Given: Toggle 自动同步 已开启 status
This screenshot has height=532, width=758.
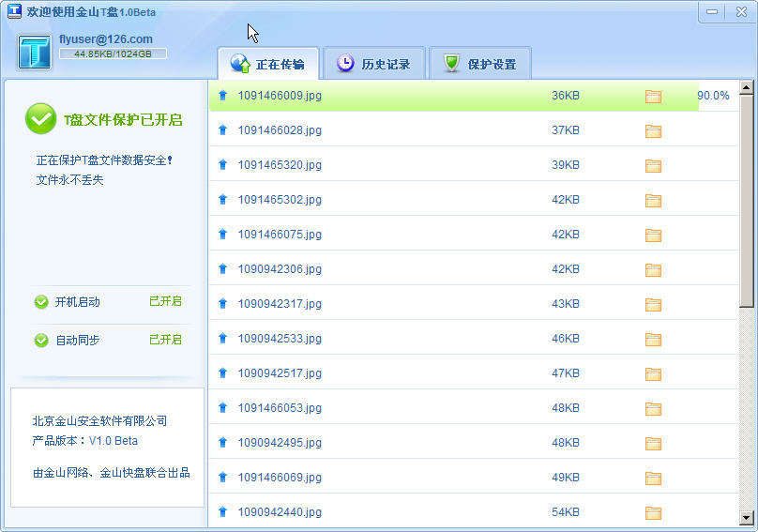Looking at the screenshot, I should click(x=165, y=340).
